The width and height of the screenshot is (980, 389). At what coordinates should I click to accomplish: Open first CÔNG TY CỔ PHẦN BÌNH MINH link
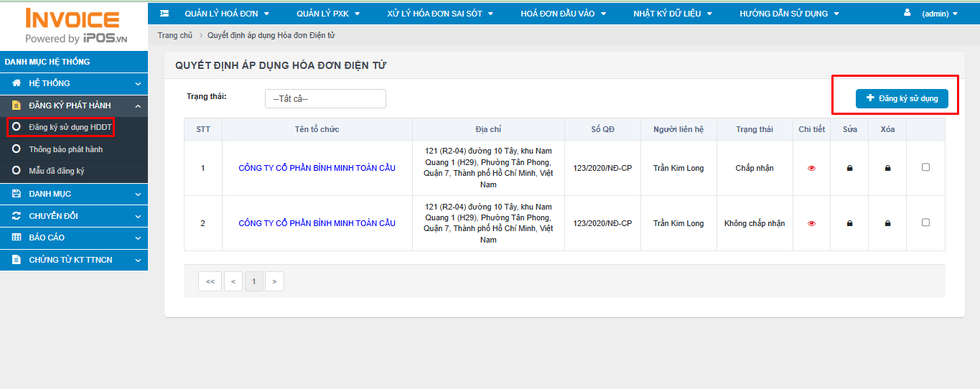(x=317, y=168)
